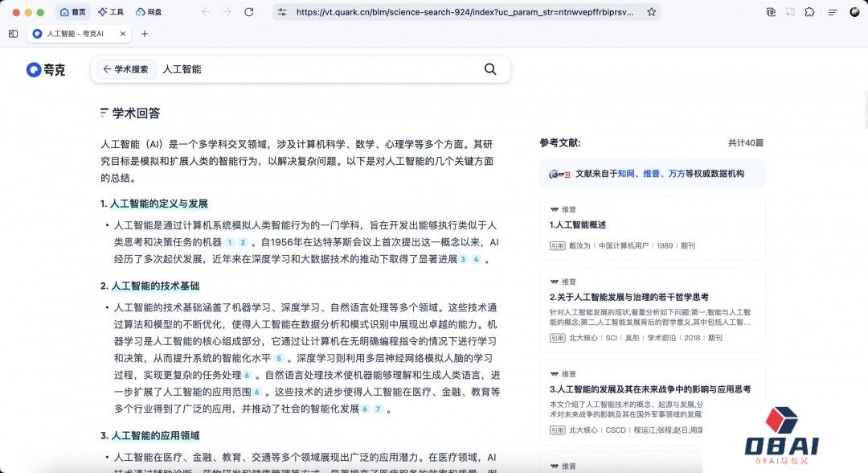Click the search magnifier icon
This screenshot has width=868, height=473.
tap(490, 69)
